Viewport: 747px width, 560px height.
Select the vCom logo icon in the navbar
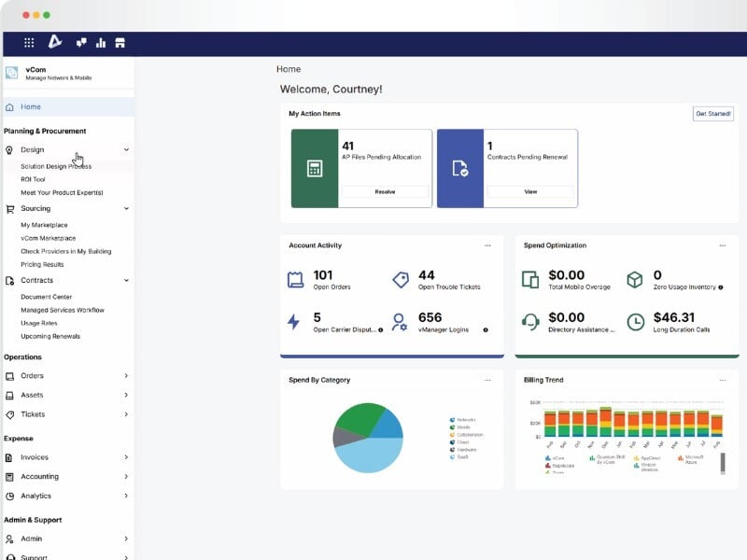coord(56,42)
